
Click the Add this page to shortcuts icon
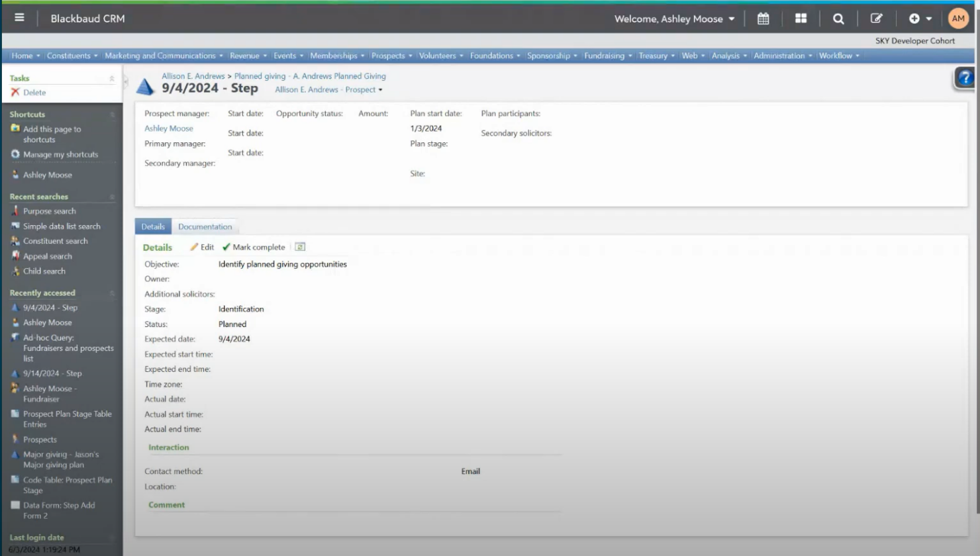pyautogui.click(x=15, y=128)
